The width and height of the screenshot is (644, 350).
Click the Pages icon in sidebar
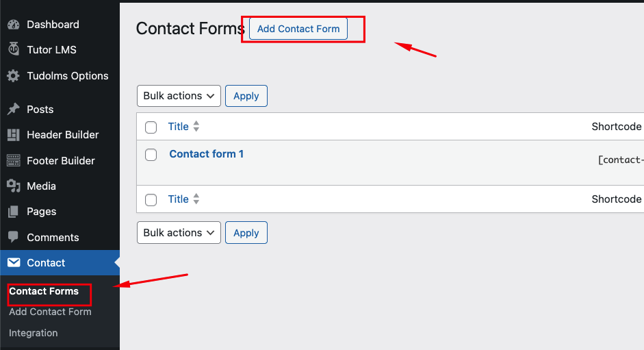point(13,212)
